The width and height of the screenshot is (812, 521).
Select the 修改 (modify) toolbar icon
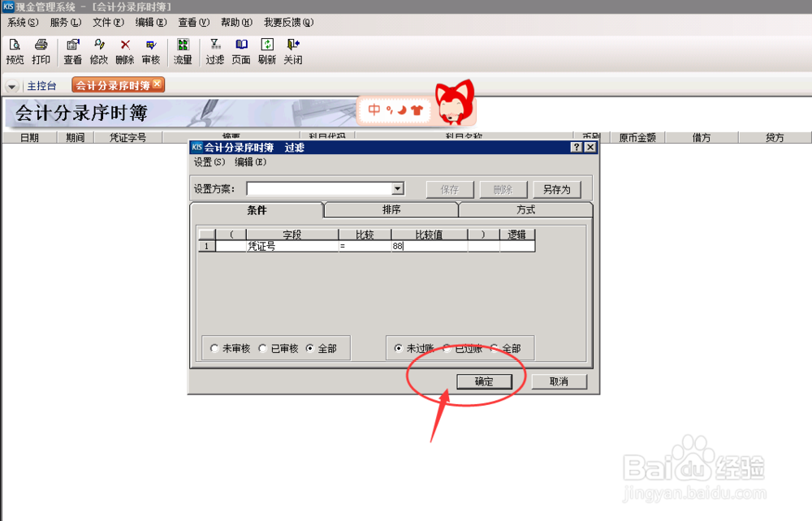pyautogui.click(x=98, y=52)
